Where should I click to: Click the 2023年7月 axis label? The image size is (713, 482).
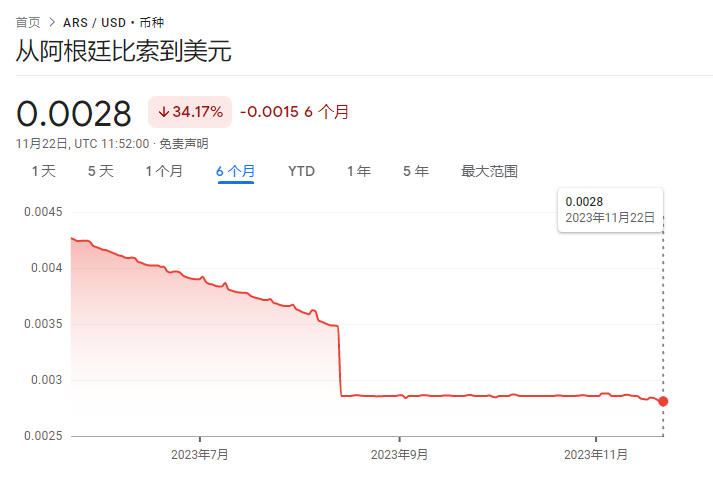(x=200, y=455)
